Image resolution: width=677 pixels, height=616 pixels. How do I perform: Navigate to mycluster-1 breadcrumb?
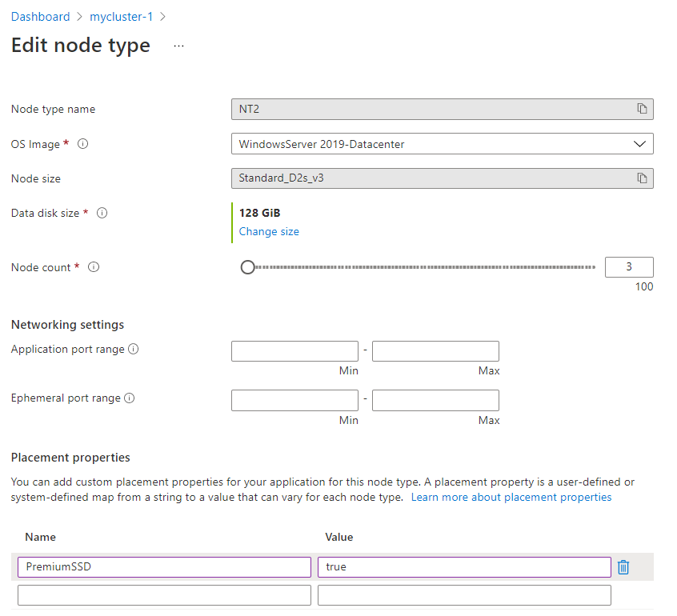(x=121, y=17)
